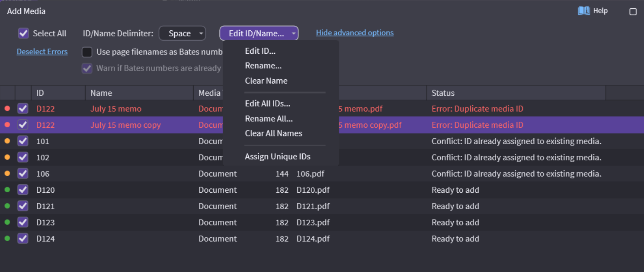
Task: Choose Assign Unique IDs from menu
Action: point(278,157)
